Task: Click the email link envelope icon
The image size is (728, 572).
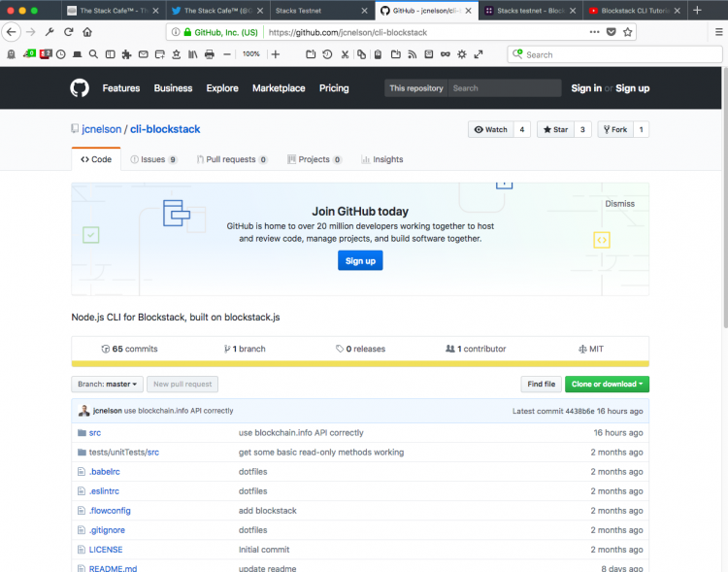Action: (x=144, y=54)
